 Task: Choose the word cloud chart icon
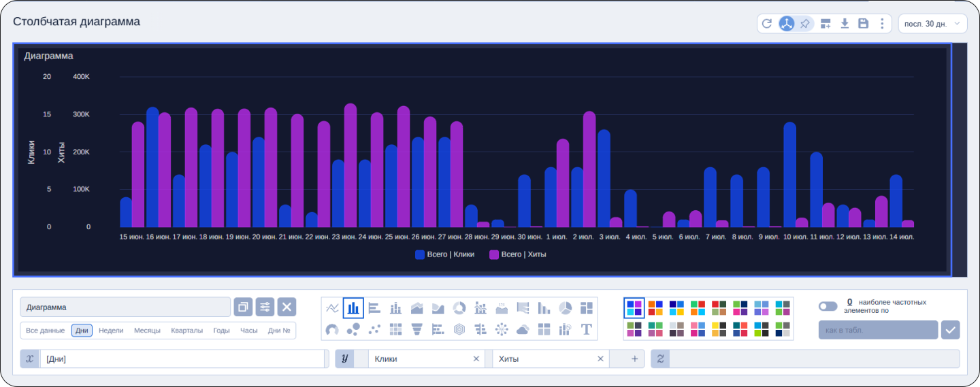(523, 329)
